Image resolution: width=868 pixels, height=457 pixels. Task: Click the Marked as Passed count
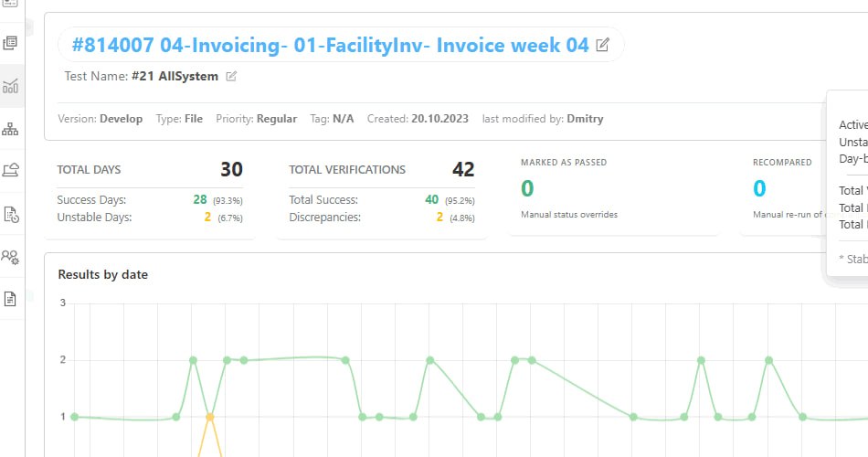pos(527,189)
